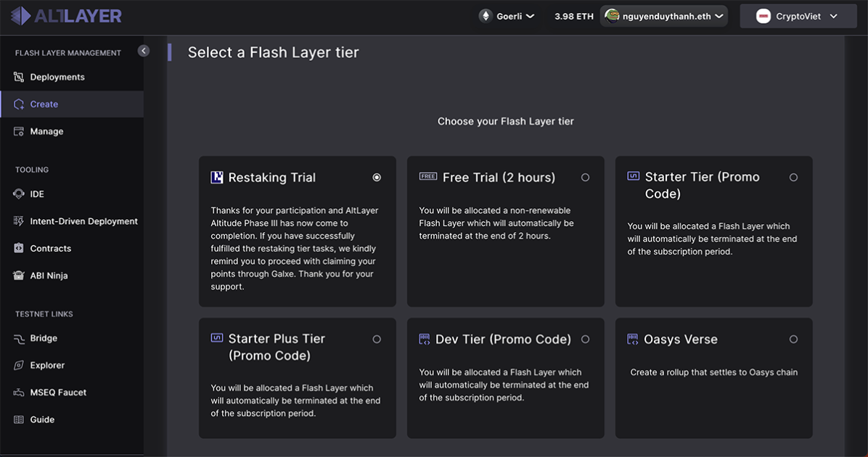Open the Goerli network dropdown
The width and height of the screenshot is (868, 457).
507,15
